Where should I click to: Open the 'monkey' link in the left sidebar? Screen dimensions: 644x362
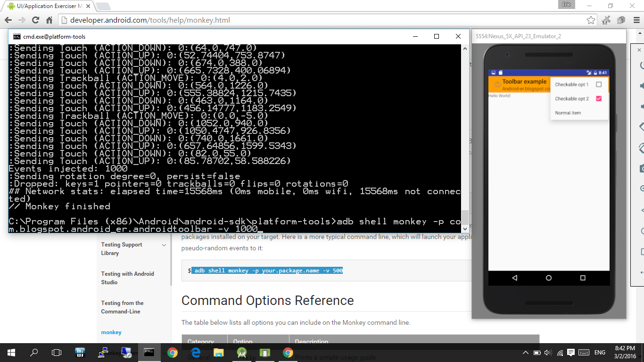tap(111, 332)
